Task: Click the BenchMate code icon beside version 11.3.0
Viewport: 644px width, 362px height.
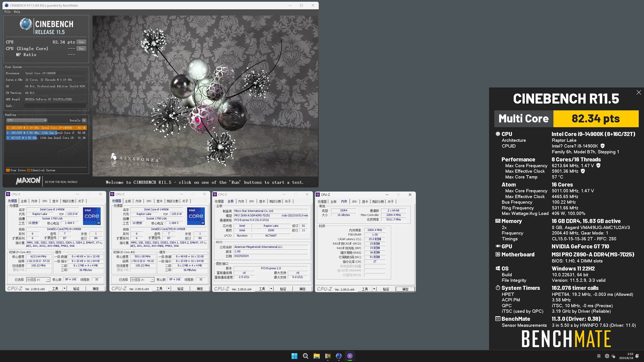Action: coord(498,319)
